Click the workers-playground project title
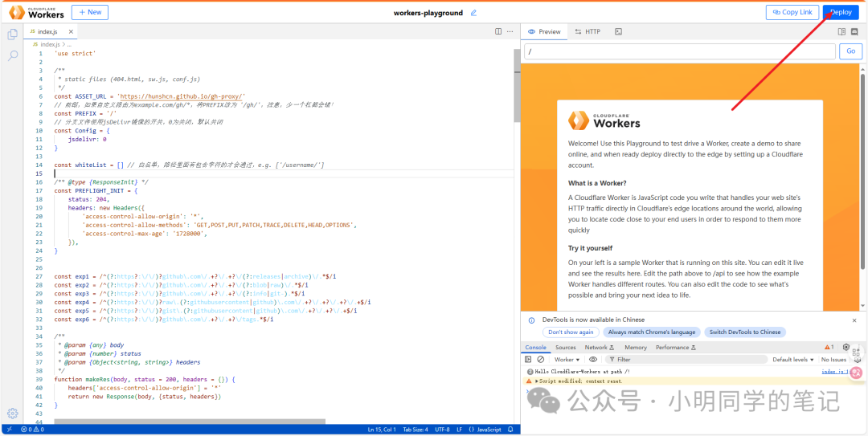The height and width of the screenshot is (436, 868). 428,13
